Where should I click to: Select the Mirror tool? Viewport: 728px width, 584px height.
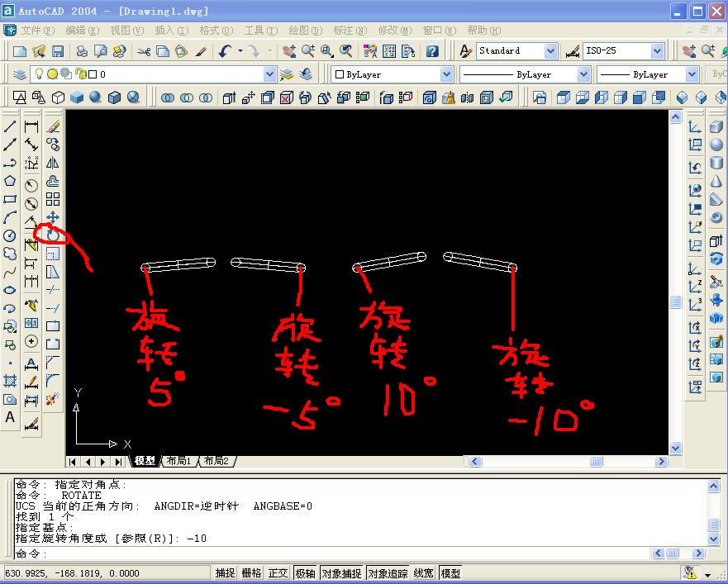[x=53, y=163]
